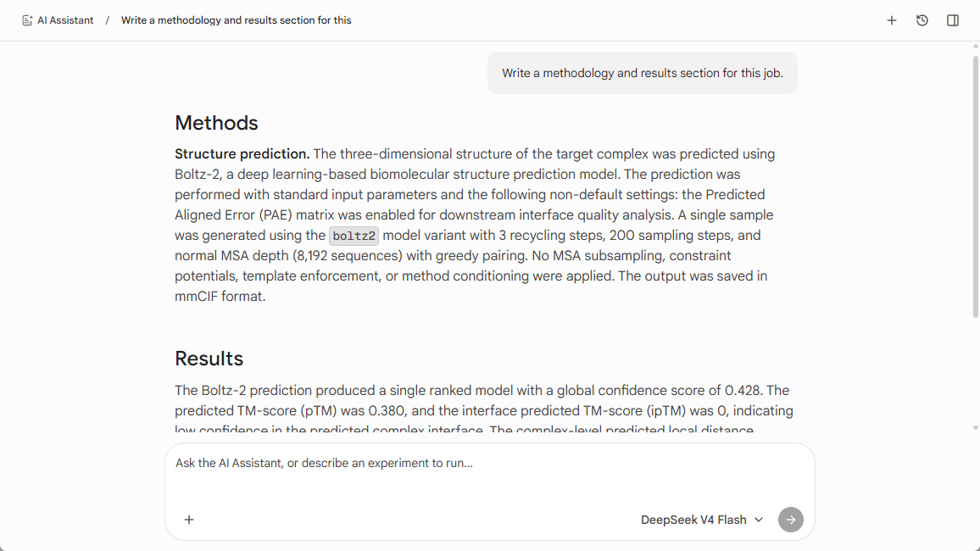Screen dimensions: 980x551
Task: Click the Results heading
Action: click(x=209, y=359)
